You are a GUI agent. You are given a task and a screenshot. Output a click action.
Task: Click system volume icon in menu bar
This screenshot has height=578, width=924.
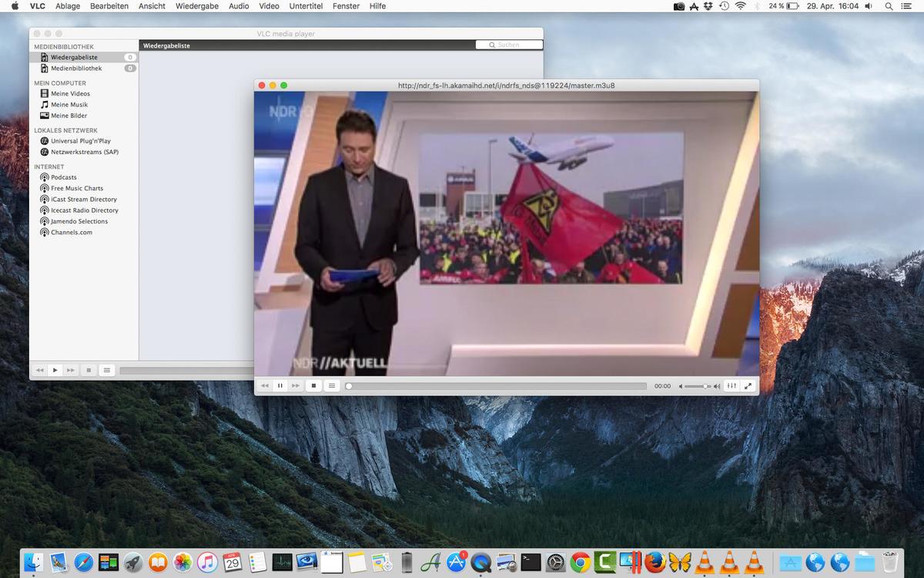point(869,6)
